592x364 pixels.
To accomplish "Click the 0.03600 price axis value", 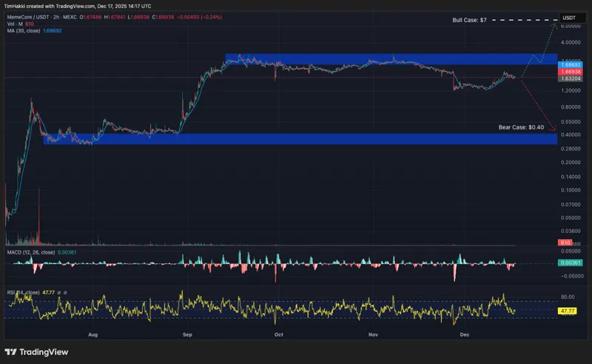I will [571, 231].
